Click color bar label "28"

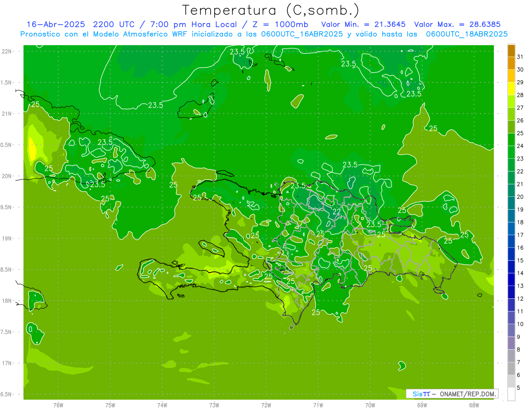[520, 95]
